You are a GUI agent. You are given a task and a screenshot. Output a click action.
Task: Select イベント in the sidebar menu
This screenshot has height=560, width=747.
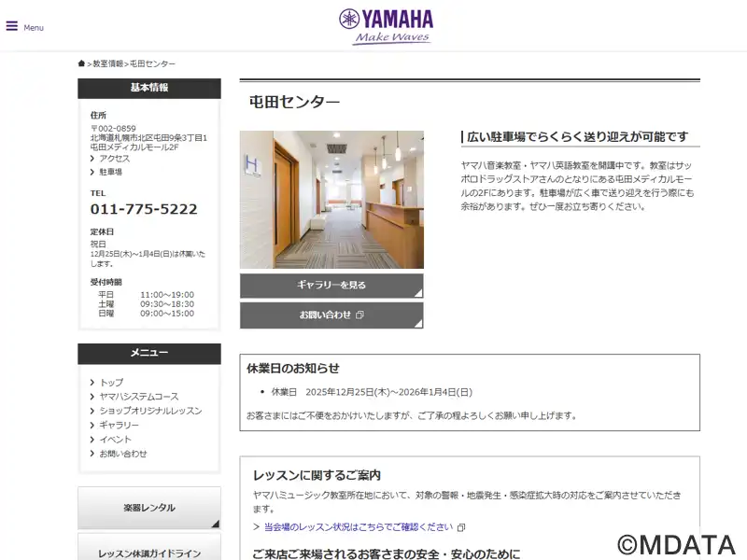(x=115, y=440)
